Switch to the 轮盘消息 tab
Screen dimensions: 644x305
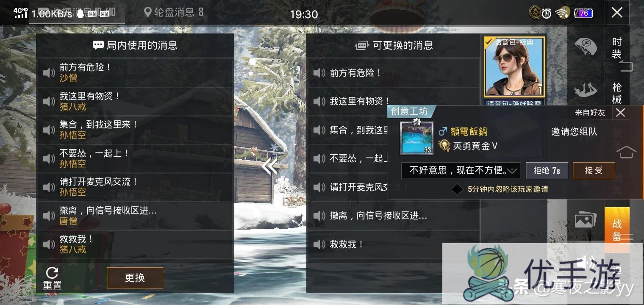(174, 12)
